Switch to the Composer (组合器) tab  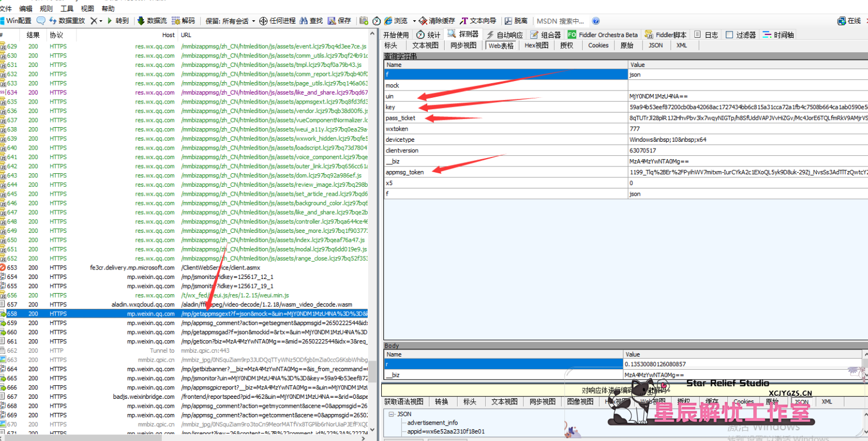pyautogui.click(x=546, y=35)
